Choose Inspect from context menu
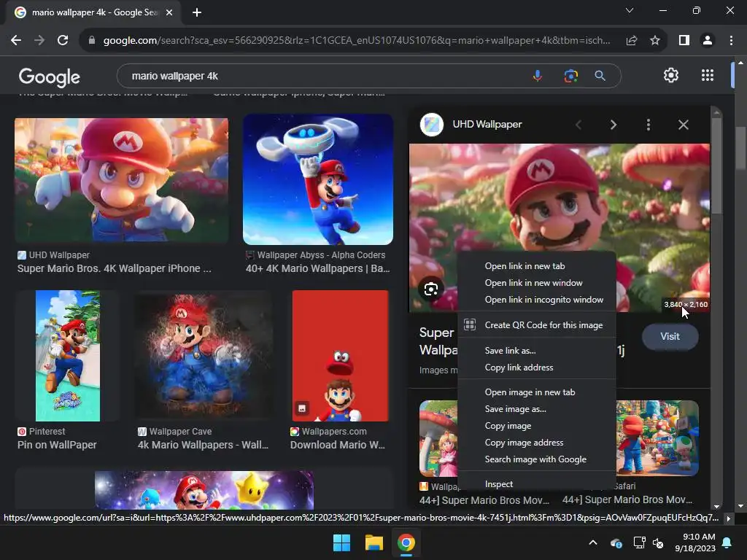Image resolution: width=747 pixels, height=560 pixels. pos(499,484)
